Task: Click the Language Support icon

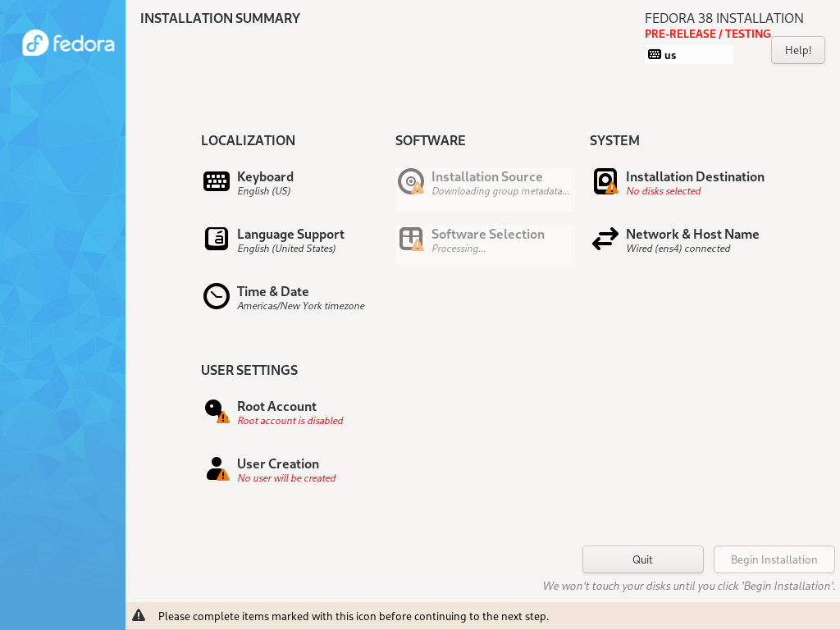Action: tap(217, 239)
